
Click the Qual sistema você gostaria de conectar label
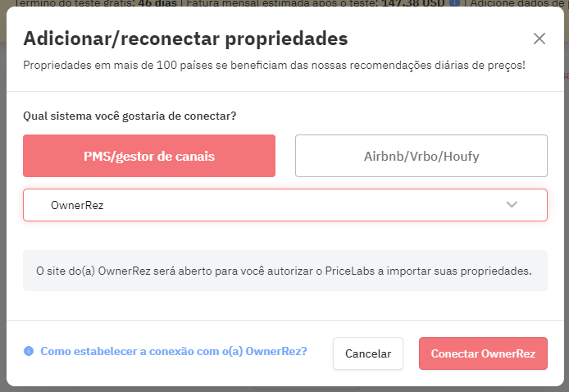pyautogui.click(x=130, y=116)
